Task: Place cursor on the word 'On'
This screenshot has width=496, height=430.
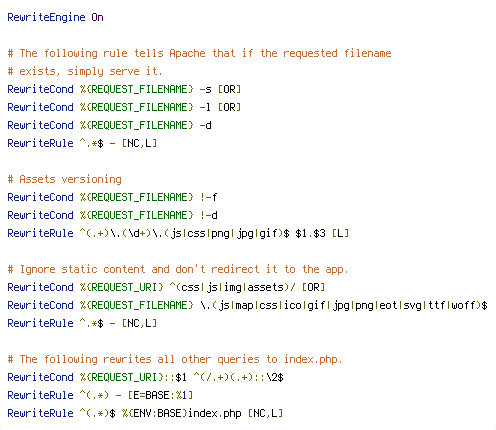Action: click(x=97, y=17)
